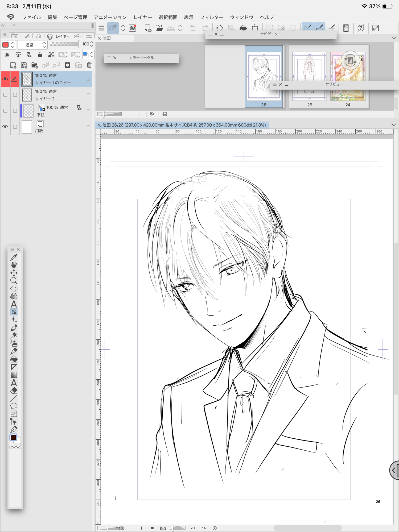This screenshot has height=532, width=399.
Task: Click the open file folder icon
Action: pyautogui.click(x=159, y=28)
